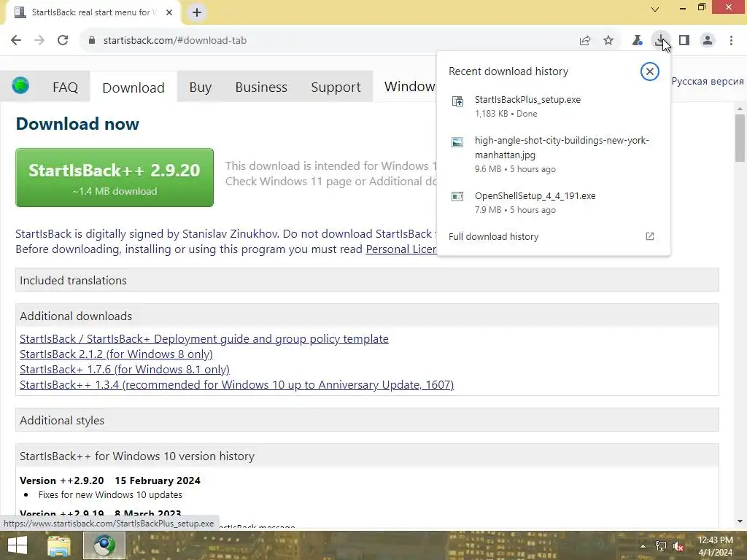Download StartIsBack++ 1.3.4 link
The height and width of the screenshot is (560, 747).
237,385
